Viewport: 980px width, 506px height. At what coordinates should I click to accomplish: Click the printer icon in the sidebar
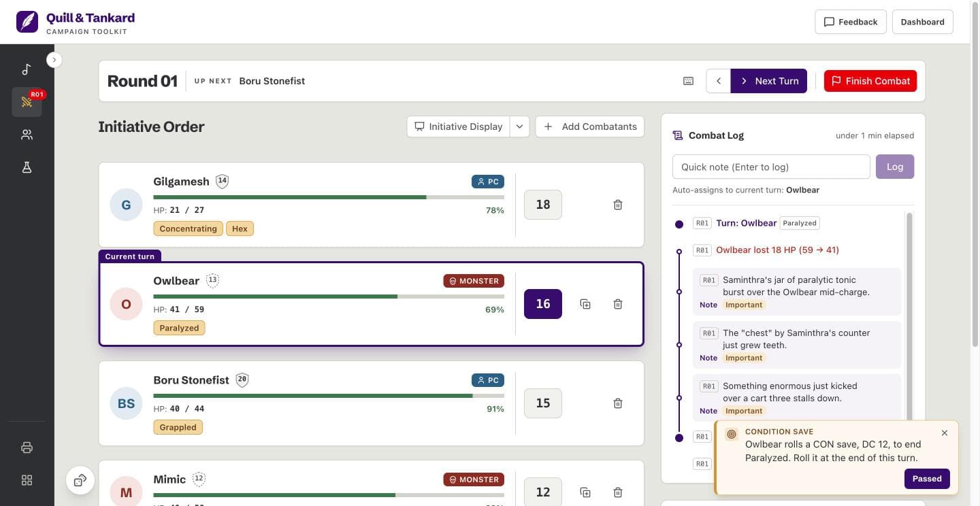point(27,448)
